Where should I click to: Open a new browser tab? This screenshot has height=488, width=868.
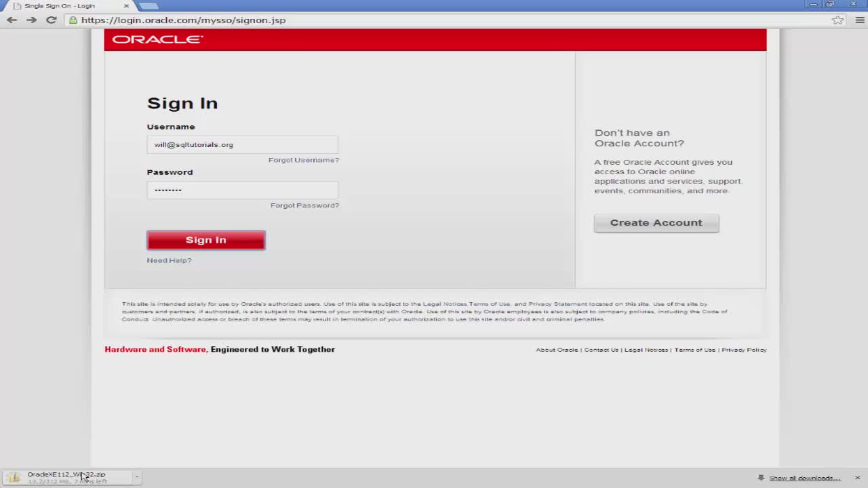pos(149,5)
